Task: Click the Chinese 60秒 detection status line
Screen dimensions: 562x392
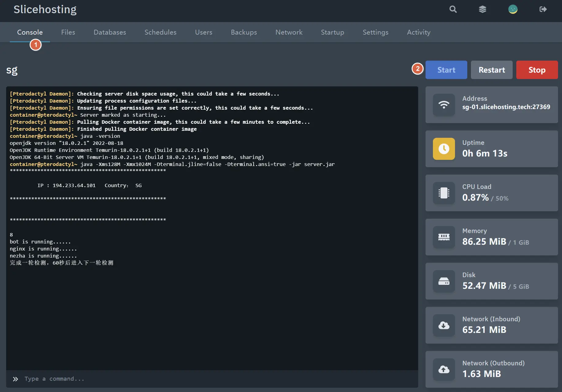Action: tap(61, 263)
